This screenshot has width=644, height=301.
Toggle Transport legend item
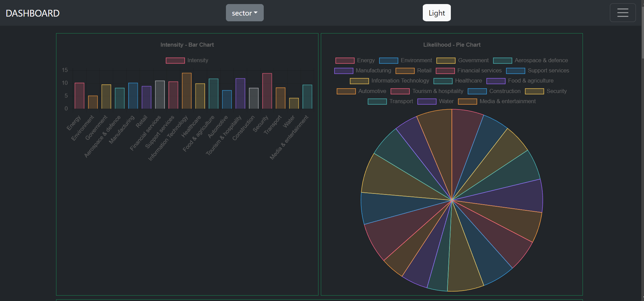[x=390, y=101]
